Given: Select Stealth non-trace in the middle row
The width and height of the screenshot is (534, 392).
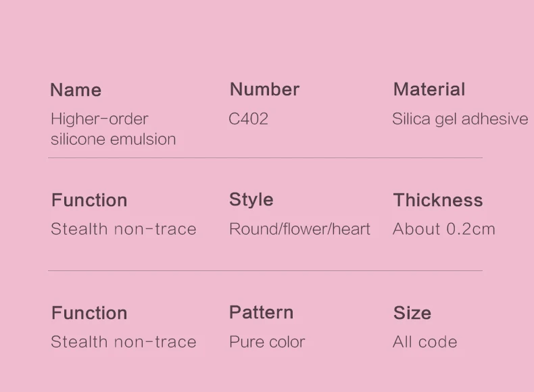Looking at the screenshot, I should (124, 229).
